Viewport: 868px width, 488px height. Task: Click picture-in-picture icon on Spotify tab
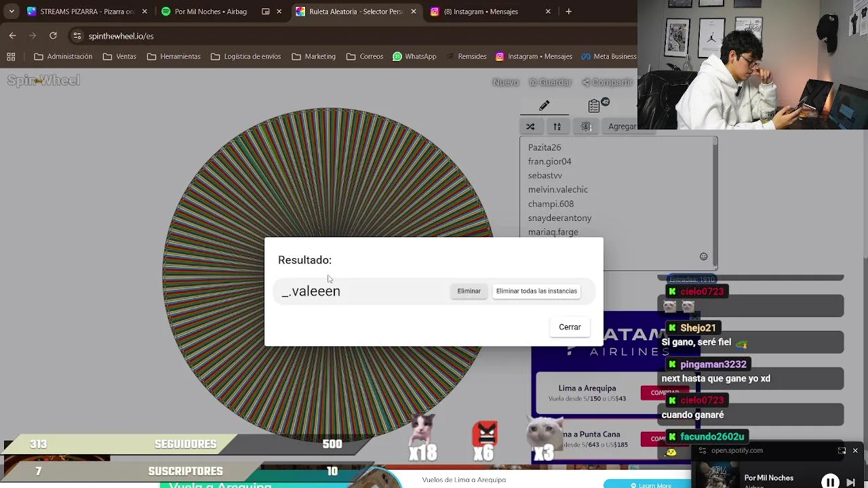click(x=266, y=12)
